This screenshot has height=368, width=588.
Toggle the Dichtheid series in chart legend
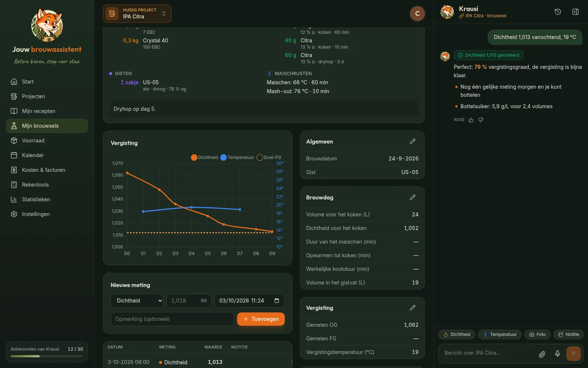[x=204, y=158]
